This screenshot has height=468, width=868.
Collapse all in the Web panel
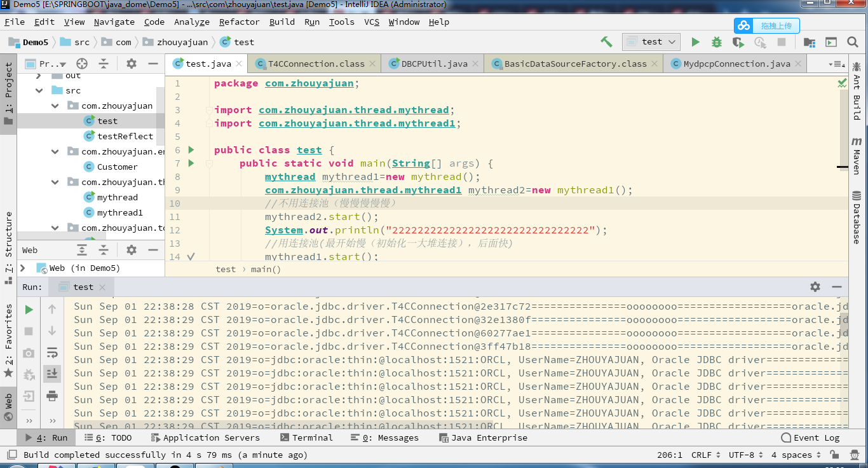point(104,250)
